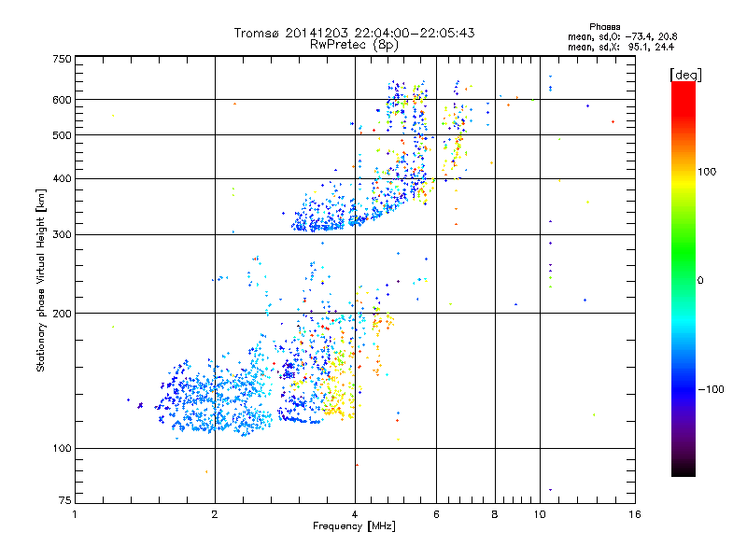Click the colorbar tick label '-100'
The height and width of the screenshot is (560, 747).
point(711,389)
